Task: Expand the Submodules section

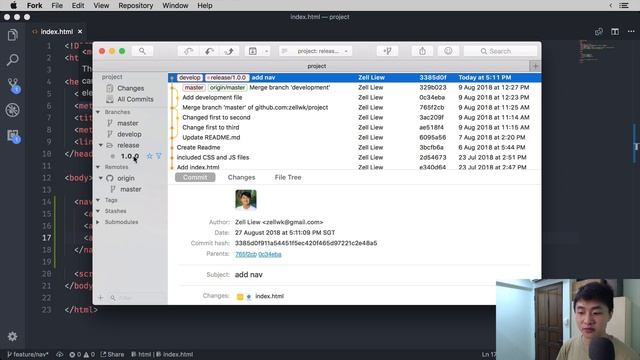Action: tap(98, 222)
